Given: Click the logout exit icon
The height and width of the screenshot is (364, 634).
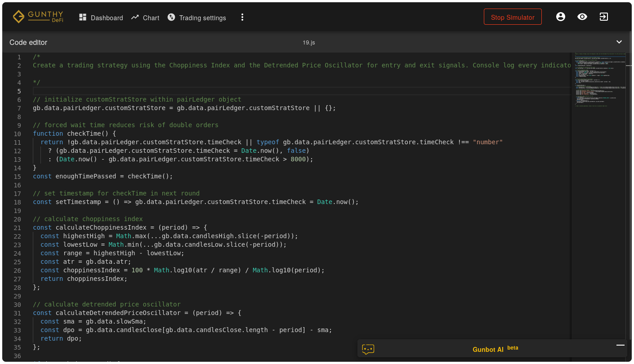Looking at the screenshot, I should point(603,17).
